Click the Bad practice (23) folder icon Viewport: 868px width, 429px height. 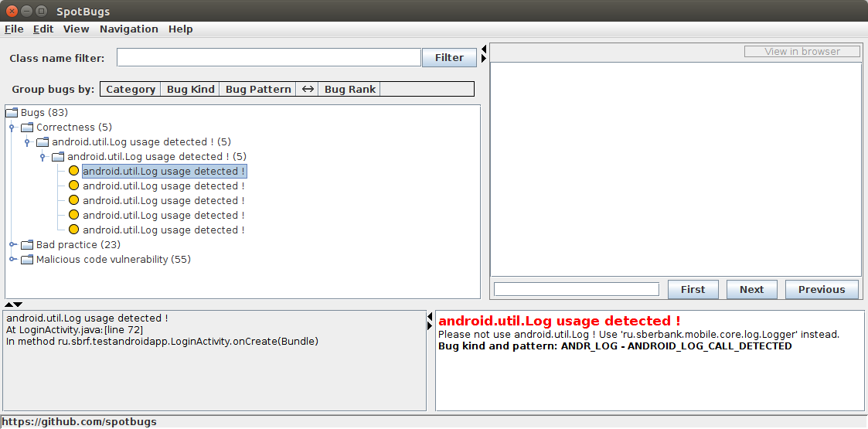pos(27,245)
